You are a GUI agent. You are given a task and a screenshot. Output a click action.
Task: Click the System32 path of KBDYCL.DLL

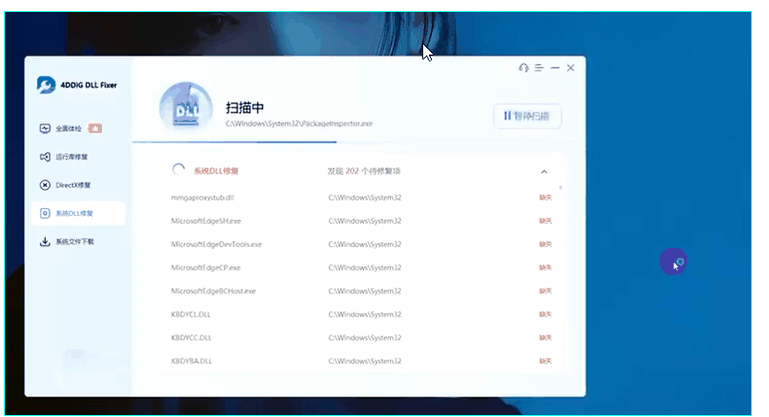pos(365,314)
